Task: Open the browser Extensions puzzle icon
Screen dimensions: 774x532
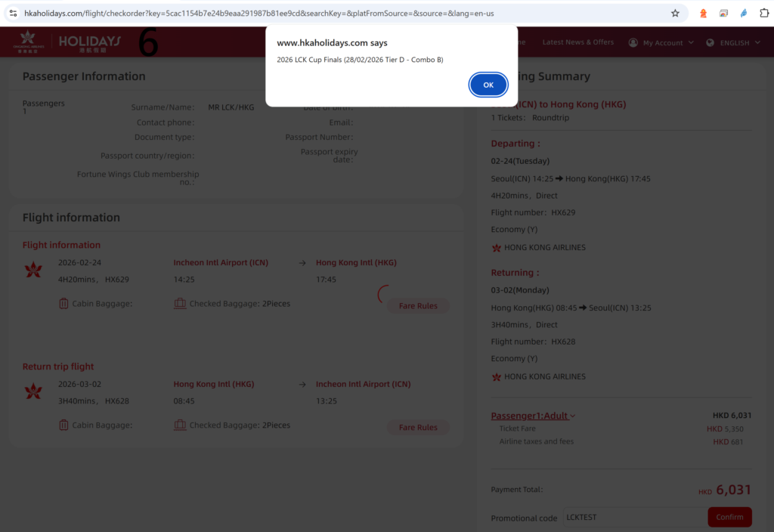Action: [764, 13]
